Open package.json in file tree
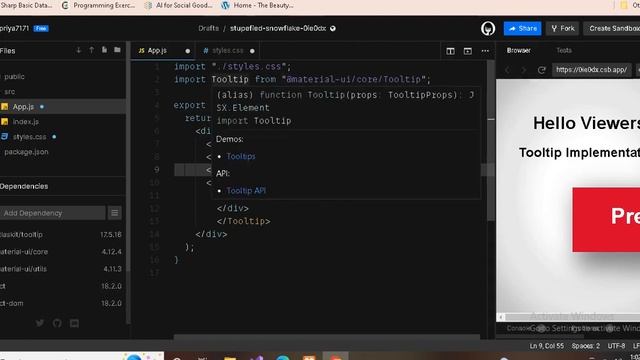640x360 pixels. 26,152
